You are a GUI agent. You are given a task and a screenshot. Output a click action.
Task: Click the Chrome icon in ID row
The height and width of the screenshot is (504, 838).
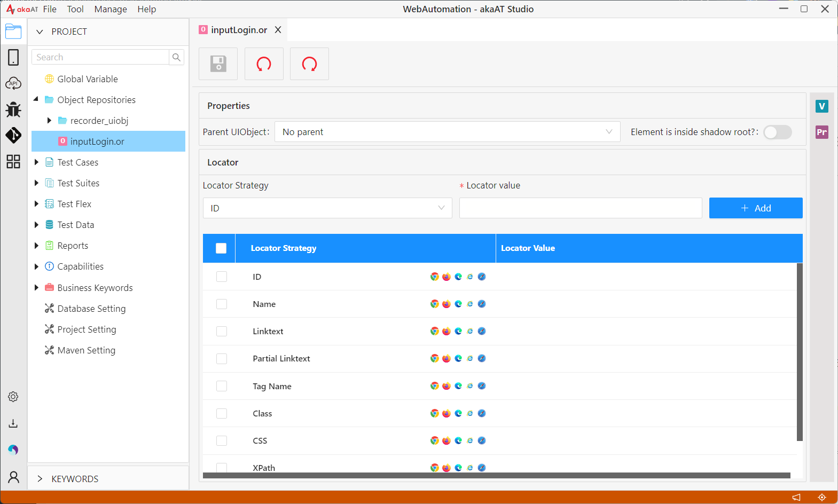(x=435, y=277)
